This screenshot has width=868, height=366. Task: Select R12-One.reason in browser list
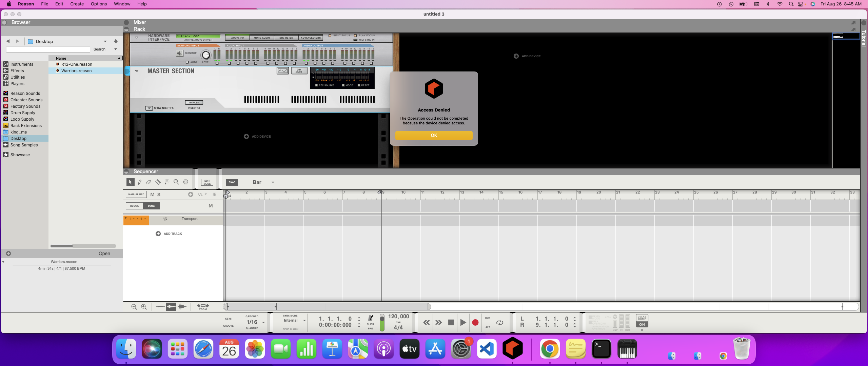pos(77,64)
